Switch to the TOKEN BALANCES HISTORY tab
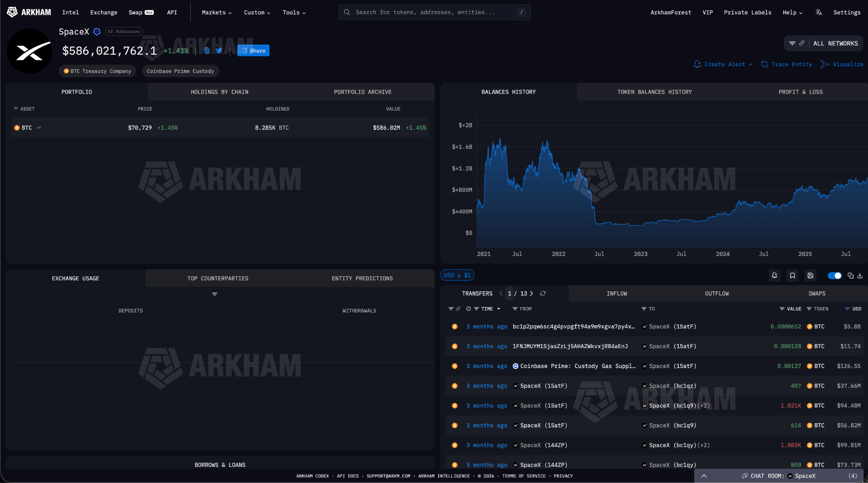This screenshot has height=483, width=868. (x=654, y=92)
